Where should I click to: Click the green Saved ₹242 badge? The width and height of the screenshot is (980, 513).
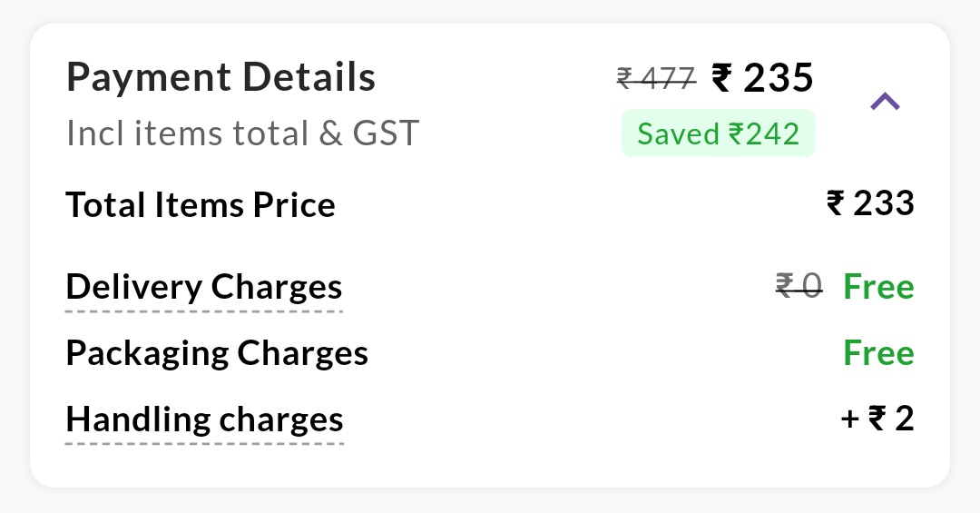coord(718,134)
